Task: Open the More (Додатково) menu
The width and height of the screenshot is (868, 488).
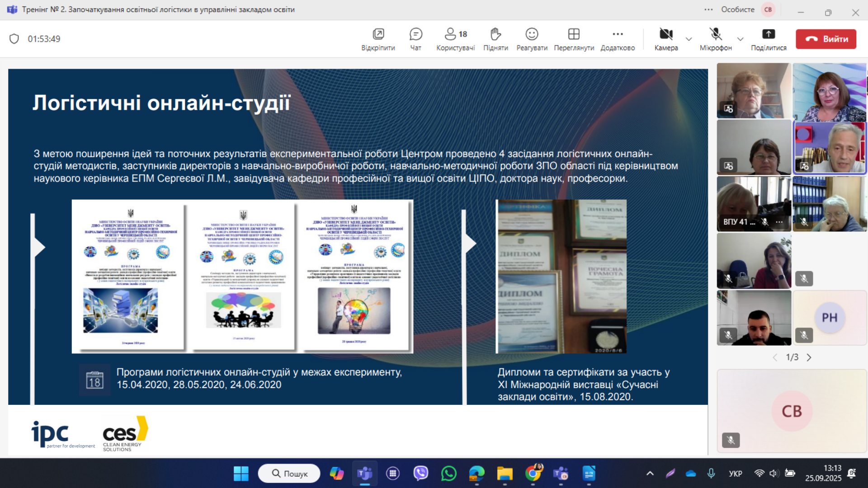Action: pyautogui.click(x=618, y=39)
